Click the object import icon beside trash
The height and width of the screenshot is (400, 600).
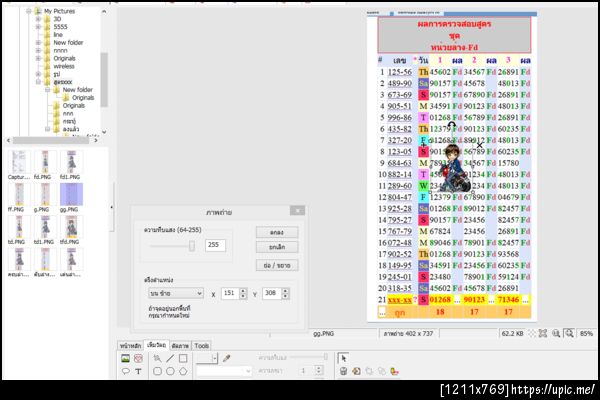[356, 371]
